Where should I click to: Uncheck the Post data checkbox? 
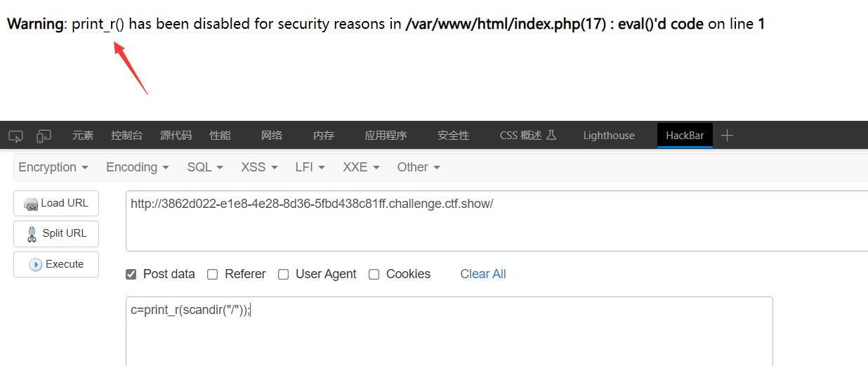coord(131,274)
